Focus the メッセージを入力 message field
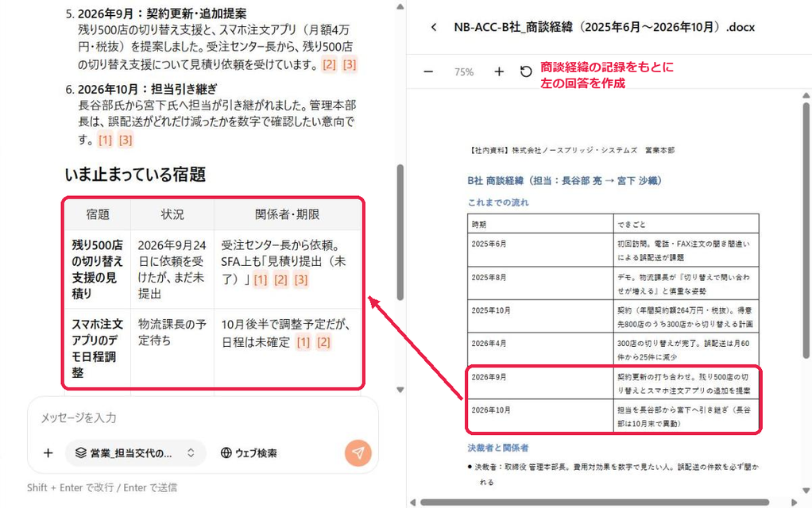 pos(203,418)
